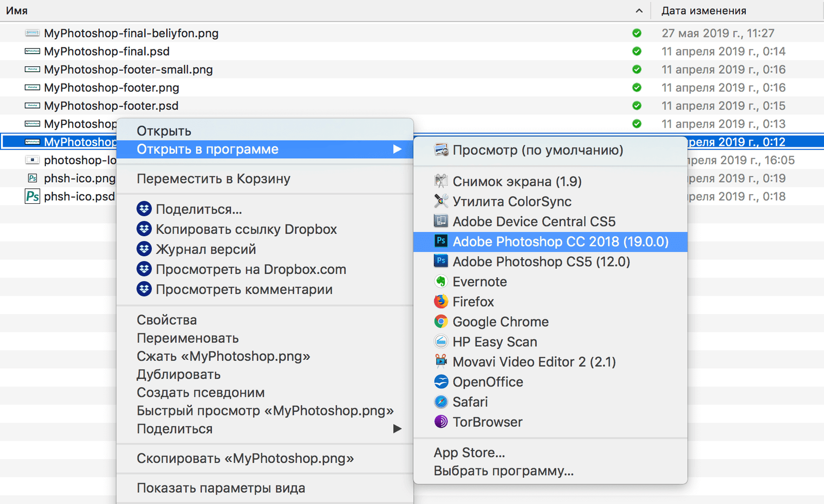Click the Firefox icon in submenu
The width and height of the screenshot is (824, 504).
[441, 302]
